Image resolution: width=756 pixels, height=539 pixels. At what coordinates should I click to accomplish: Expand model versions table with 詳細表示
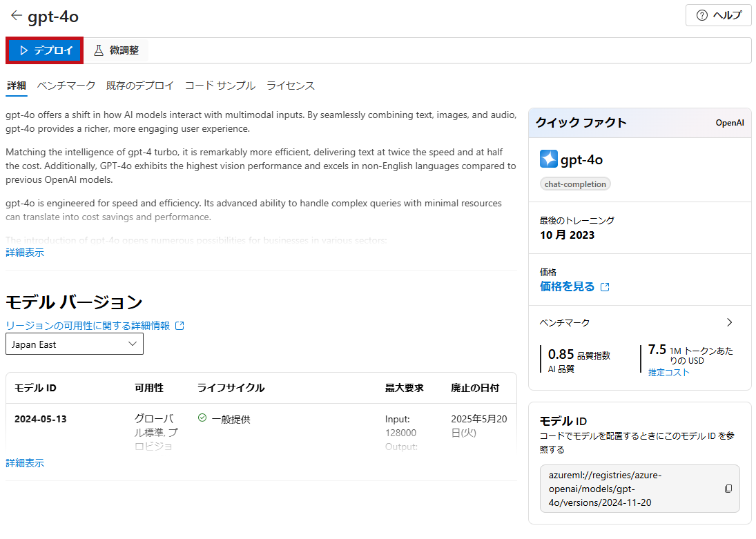click(25, 463)
